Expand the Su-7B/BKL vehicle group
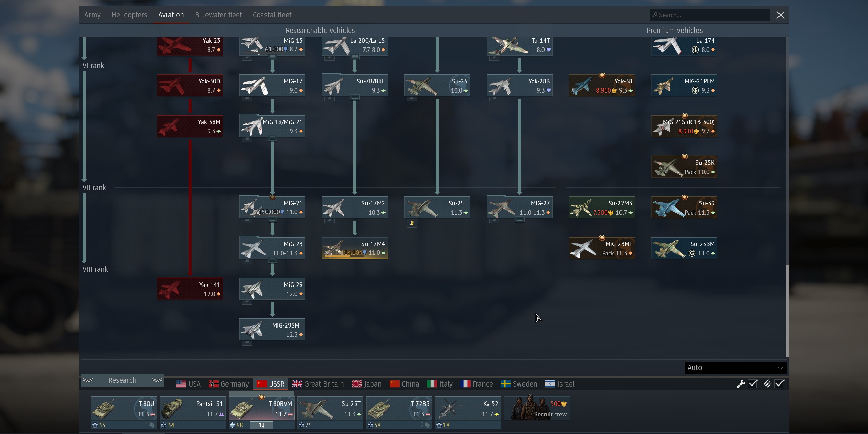 [x=355, y=98]
